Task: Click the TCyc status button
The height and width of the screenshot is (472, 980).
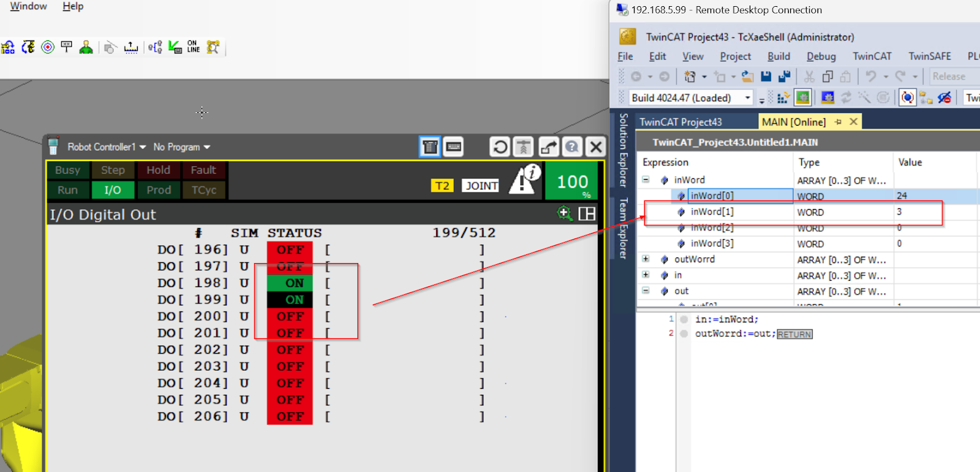Action: [203, 190]
